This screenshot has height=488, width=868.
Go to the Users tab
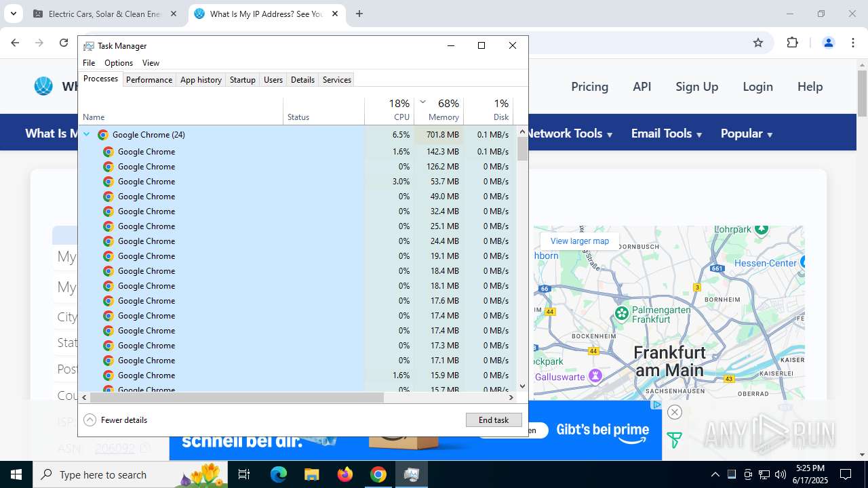(x=273, y=80)
